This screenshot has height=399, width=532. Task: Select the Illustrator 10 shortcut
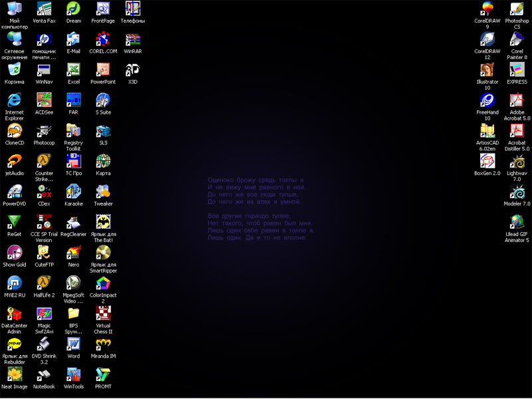click(x=487, y=70)
